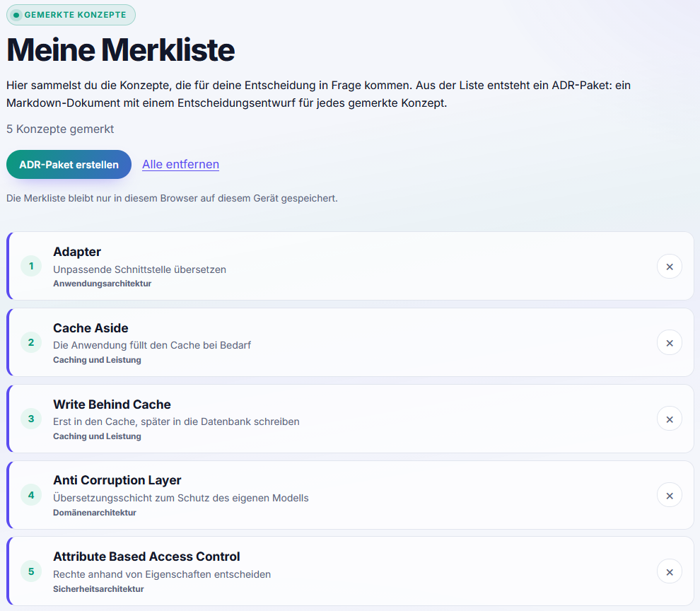700x611 pixels.
Task: Click the Meine Merkliste heading
Action: coord(120,50)
